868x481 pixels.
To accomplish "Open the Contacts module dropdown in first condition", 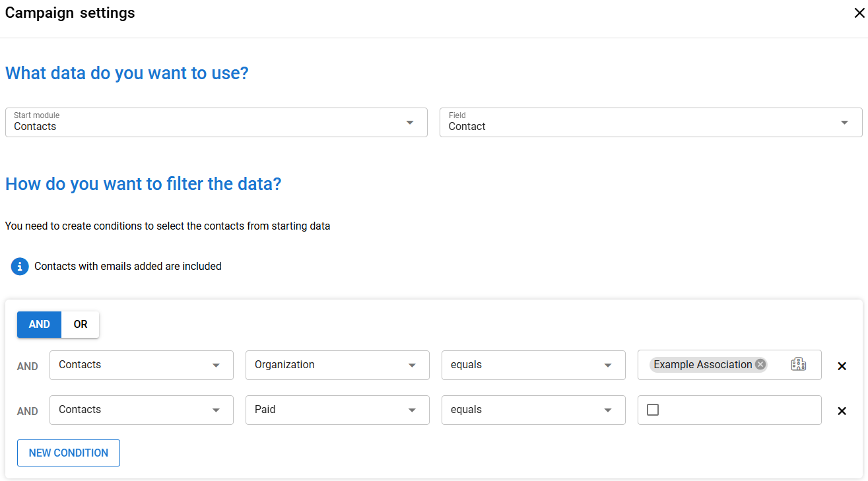I will pyautogui.click(x=141, y=365).
